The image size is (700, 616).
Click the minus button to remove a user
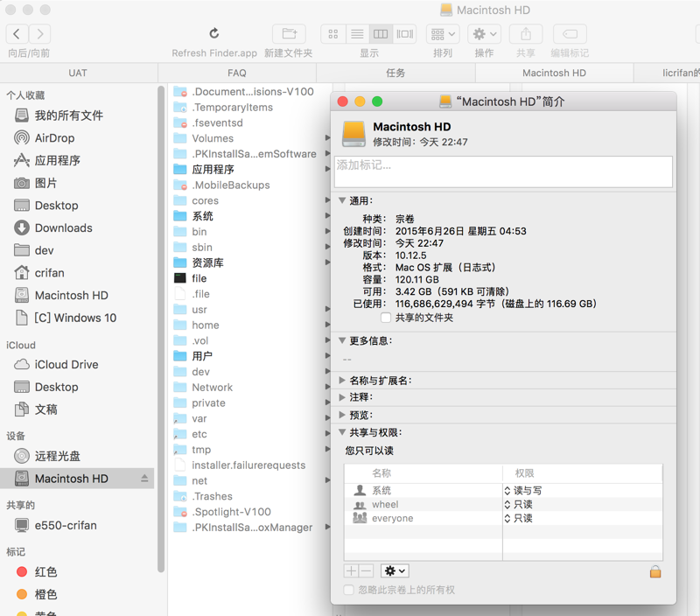366,570
